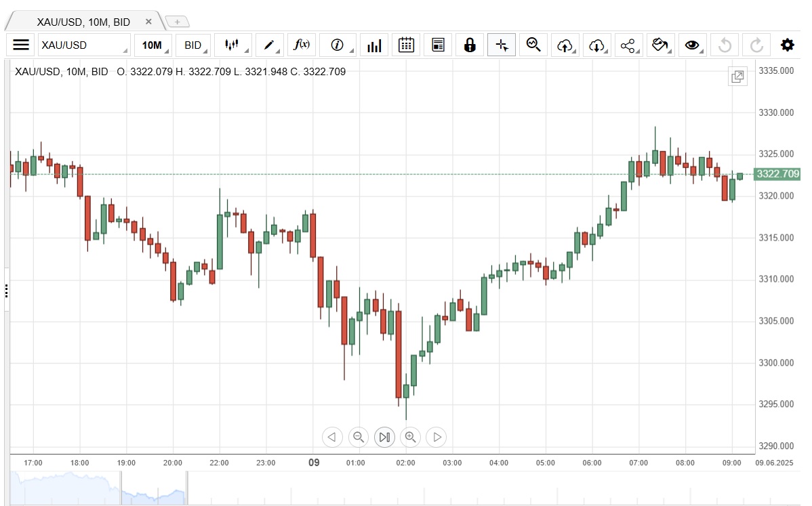Jump to latest candle in chart navigation
Screen dimensions: 812x506
click(x=384, y=437)
